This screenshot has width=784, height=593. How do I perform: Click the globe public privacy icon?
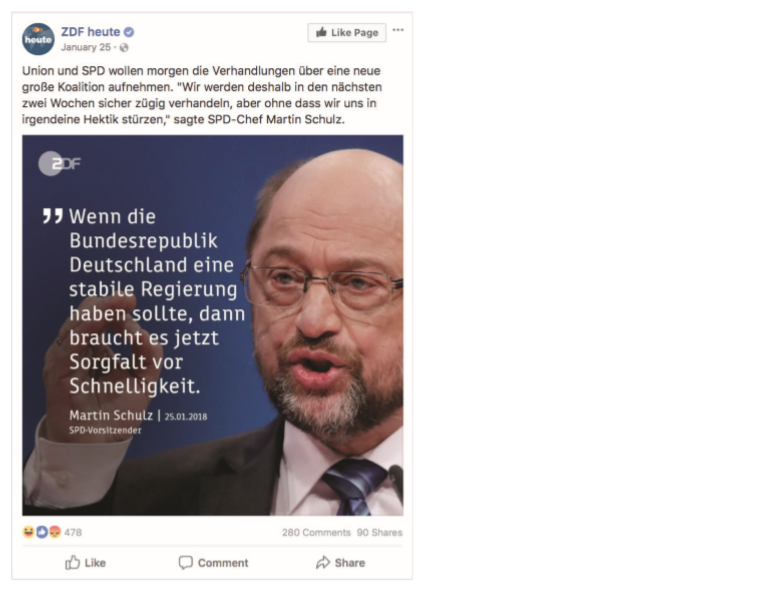click(124, 48)
